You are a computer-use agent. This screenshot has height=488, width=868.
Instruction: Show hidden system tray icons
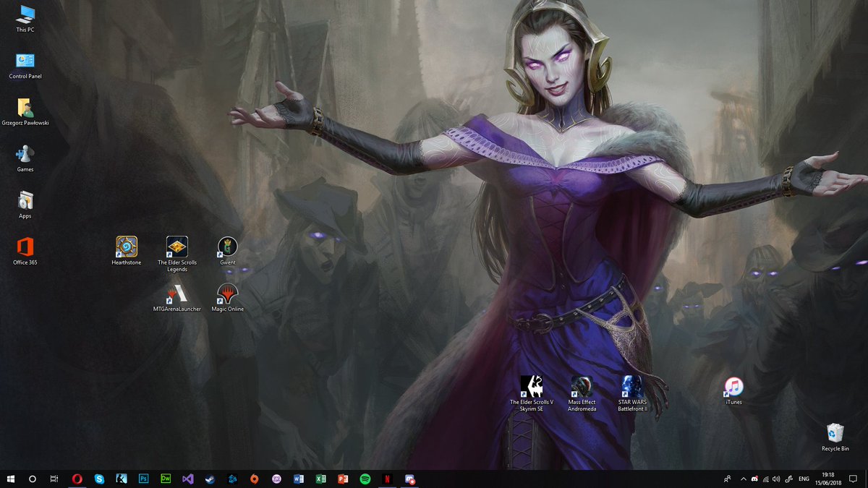(744, 479)
